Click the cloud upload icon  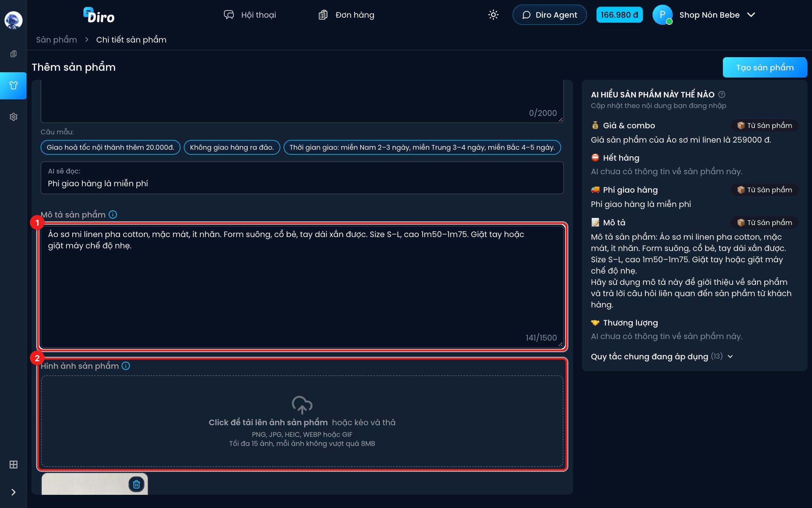coord(302,405)
